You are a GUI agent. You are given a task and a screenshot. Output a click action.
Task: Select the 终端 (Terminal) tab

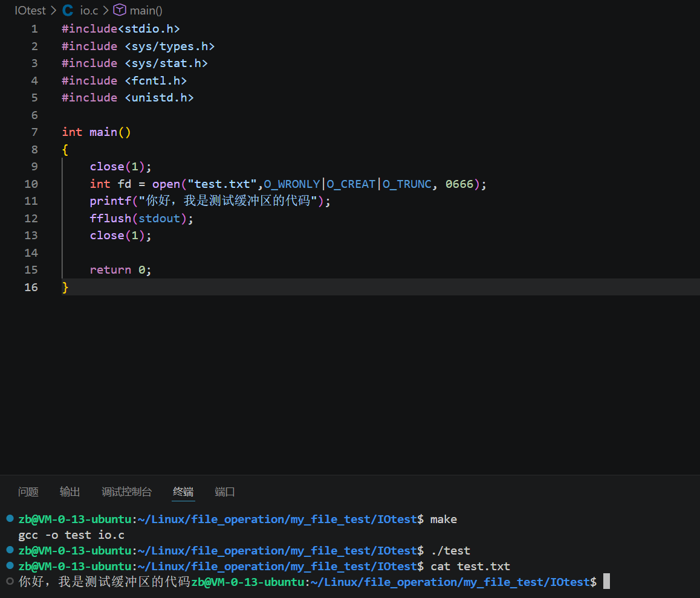(x=183, y=492)
